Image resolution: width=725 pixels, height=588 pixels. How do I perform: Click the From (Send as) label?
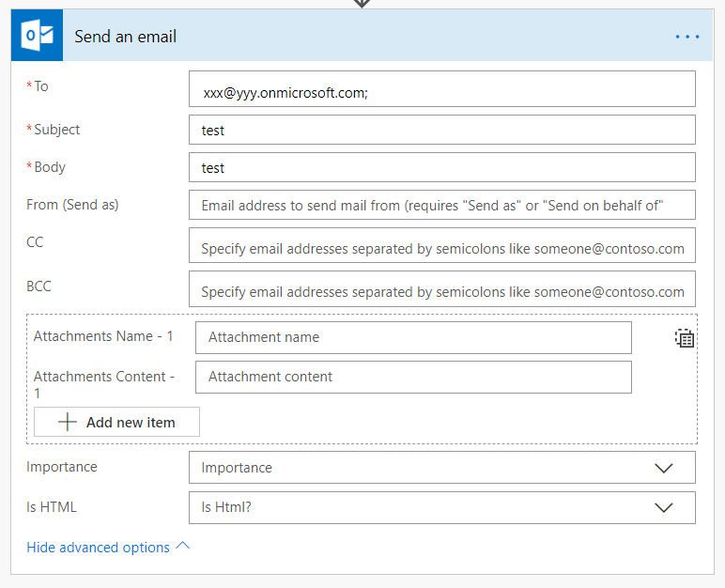pyautogui.click(x=72, y=205)
